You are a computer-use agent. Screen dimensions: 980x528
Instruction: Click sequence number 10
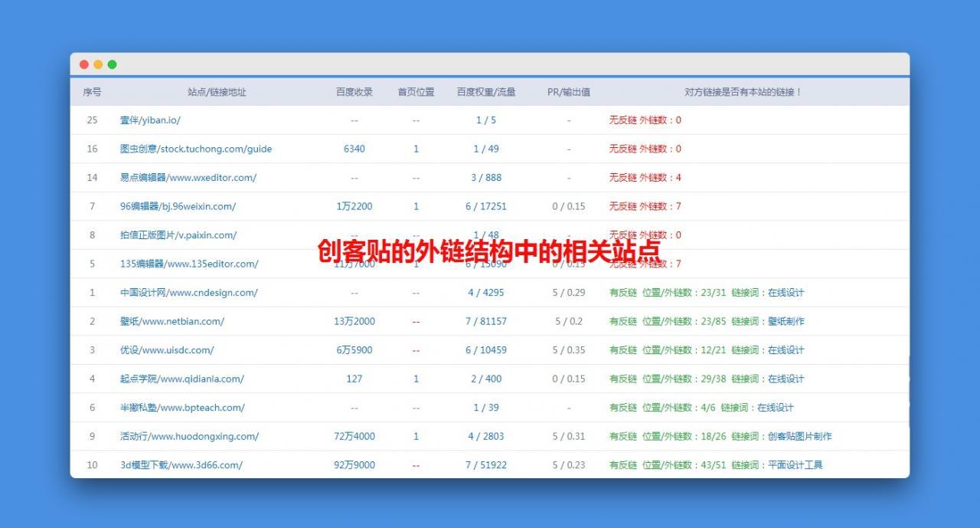[92, 465]
